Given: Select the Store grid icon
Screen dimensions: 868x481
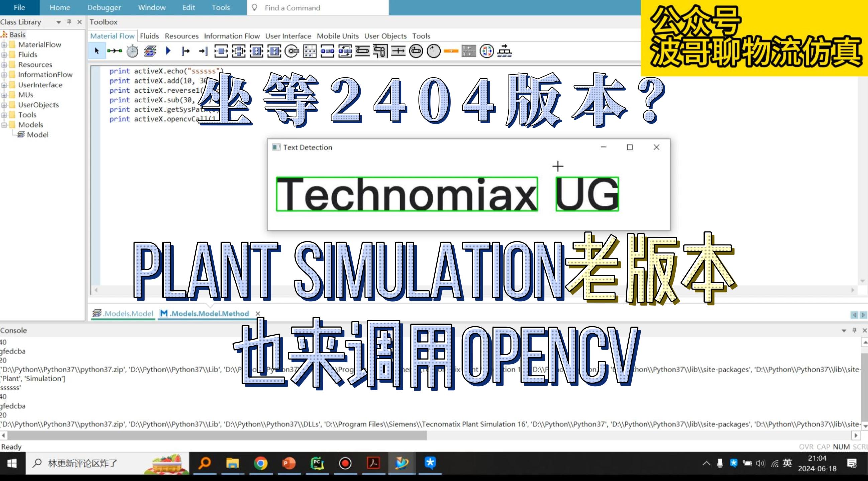Looking at the screenshot, I should (x=310, y=51).
